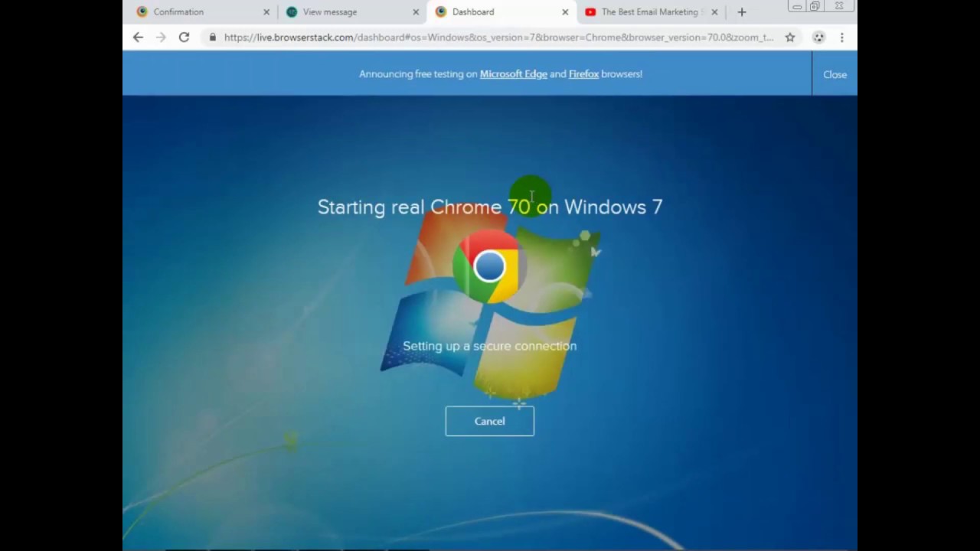Image resolution: width=980 pixels, height=551 pixels.
Task: Go back to previous page
Action: [138, 37]
